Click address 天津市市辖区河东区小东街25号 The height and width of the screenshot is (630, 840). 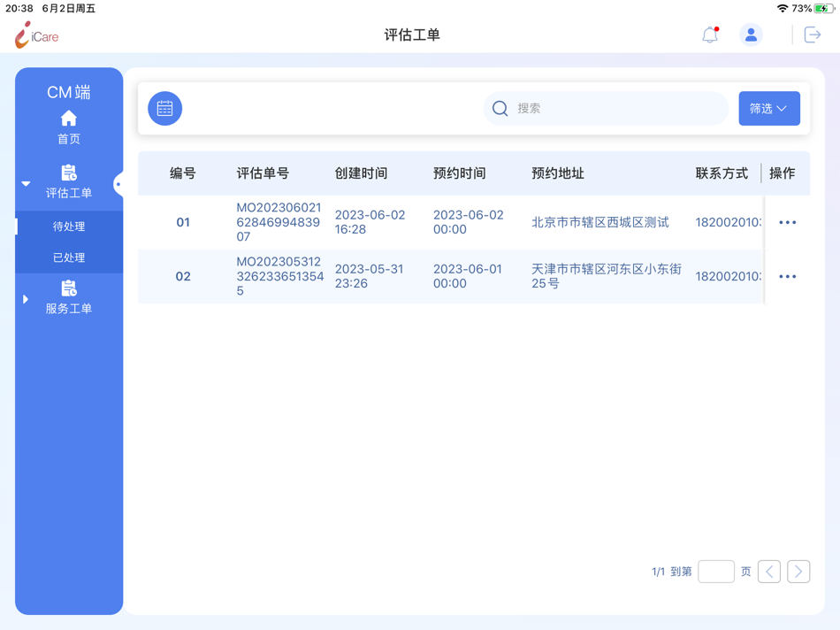pyautogui.click(x=607, y=276)
